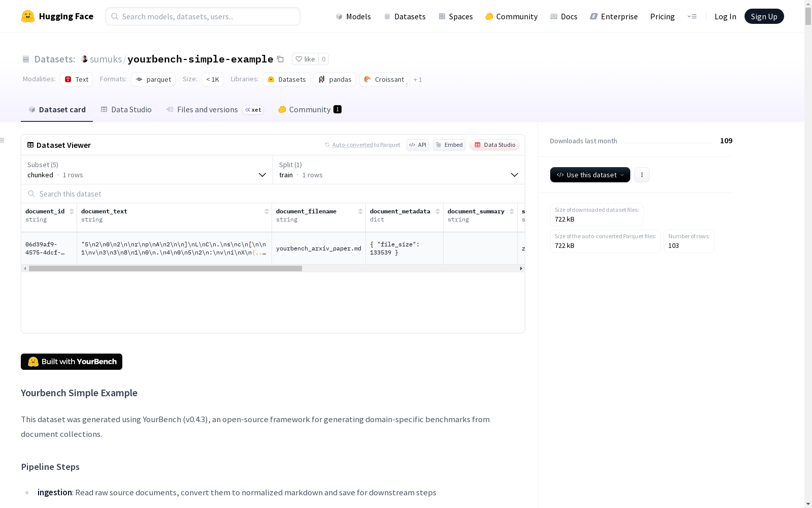Viewport: 812px width, 508px height.
Task: Open Data Studio from the viewer header
Action: (x=495, y=145)
